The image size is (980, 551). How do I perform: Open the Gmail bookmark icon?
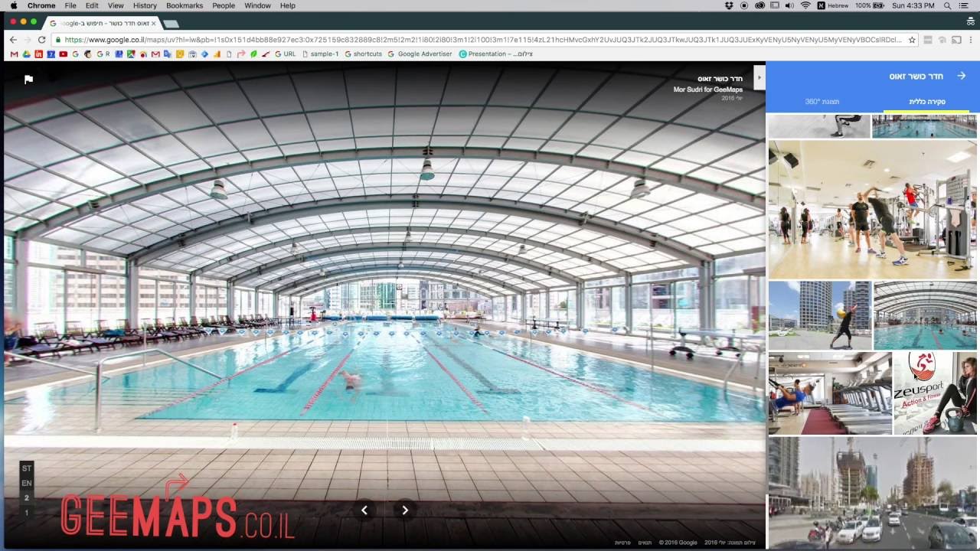(14, 54)
